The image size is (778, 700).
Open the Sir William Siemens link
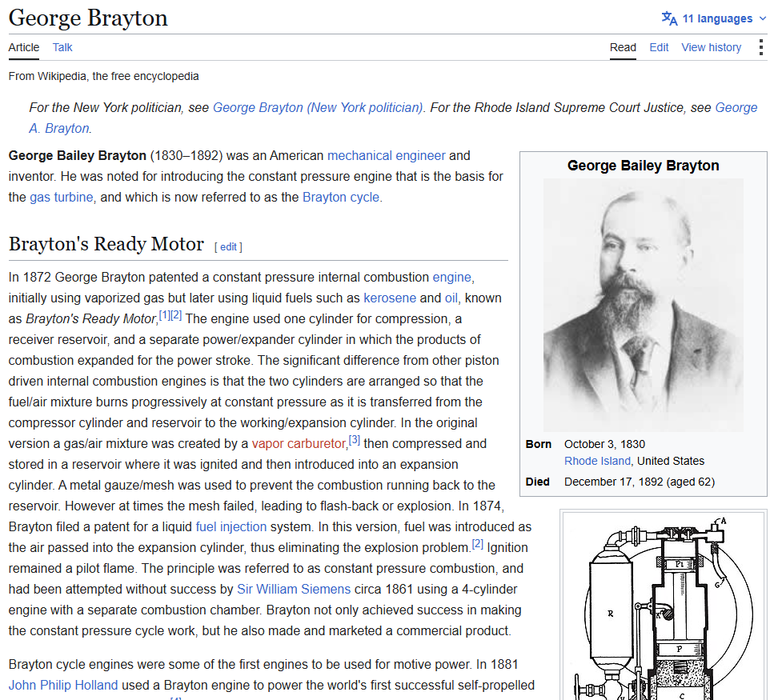pyautogui.click(x=294, y=590)
